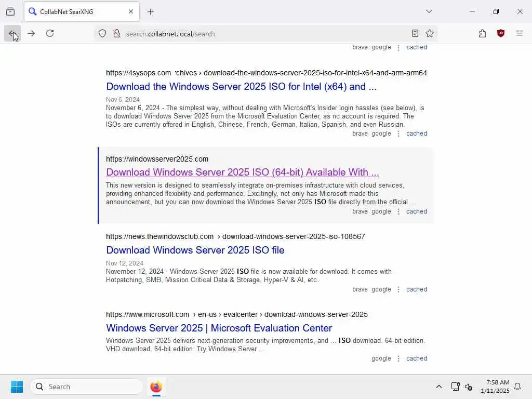Click the news.thewindowsclub.com result URL
Screen dimensions: 532x399
coord(235,236)
